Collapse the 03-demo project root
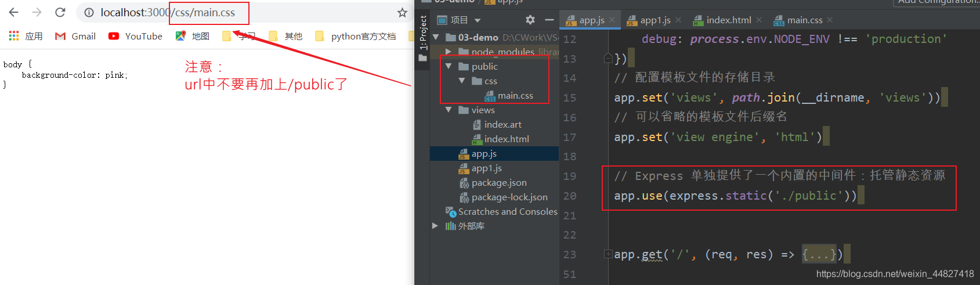Screen dimensions: 980x285 click(x=436, y=37)
